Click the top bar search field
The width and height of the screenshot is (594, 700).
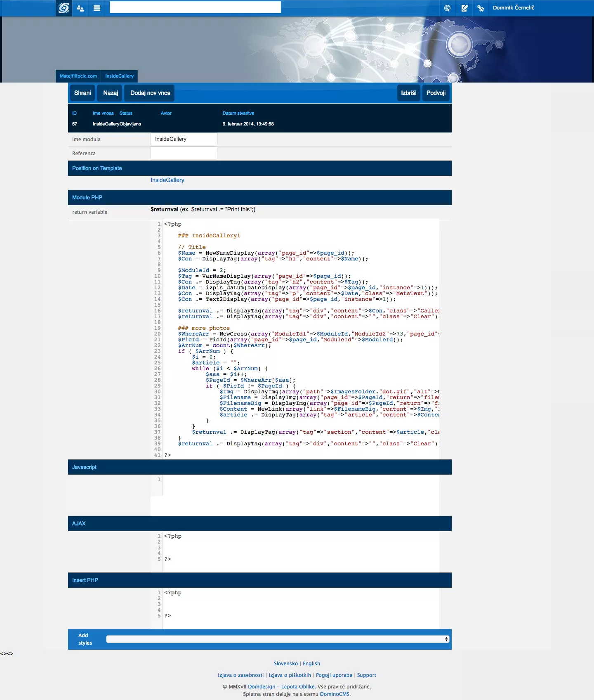195,7
